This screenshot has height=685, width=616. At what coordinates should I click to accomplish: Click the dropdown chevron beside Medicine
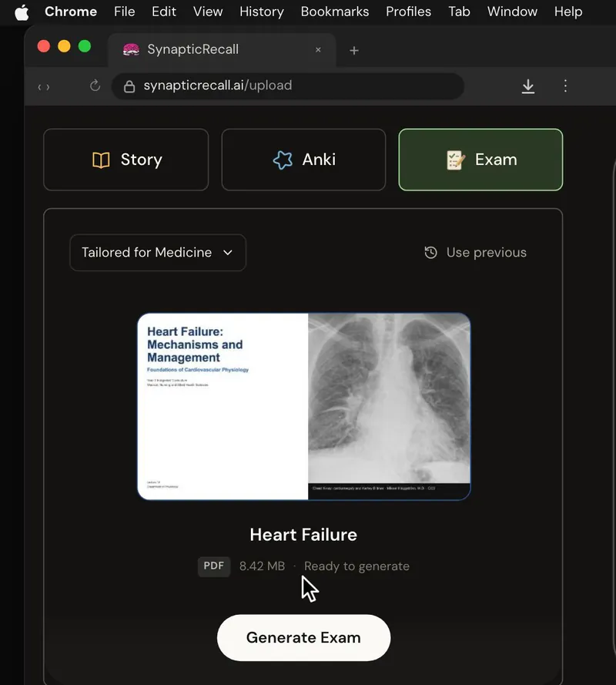(x=227, y=253)
